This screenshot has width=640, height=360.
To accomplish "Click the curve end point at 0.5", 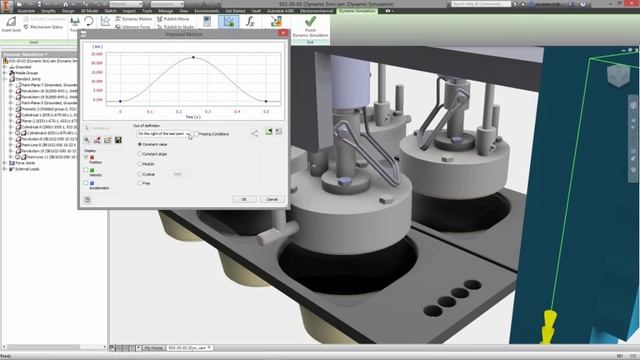I will click(266, 101).
